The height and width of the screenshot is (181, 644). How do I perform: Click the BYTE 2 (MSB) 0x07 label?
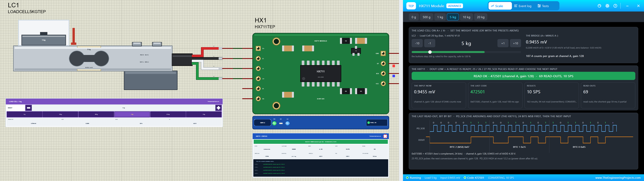459,147
